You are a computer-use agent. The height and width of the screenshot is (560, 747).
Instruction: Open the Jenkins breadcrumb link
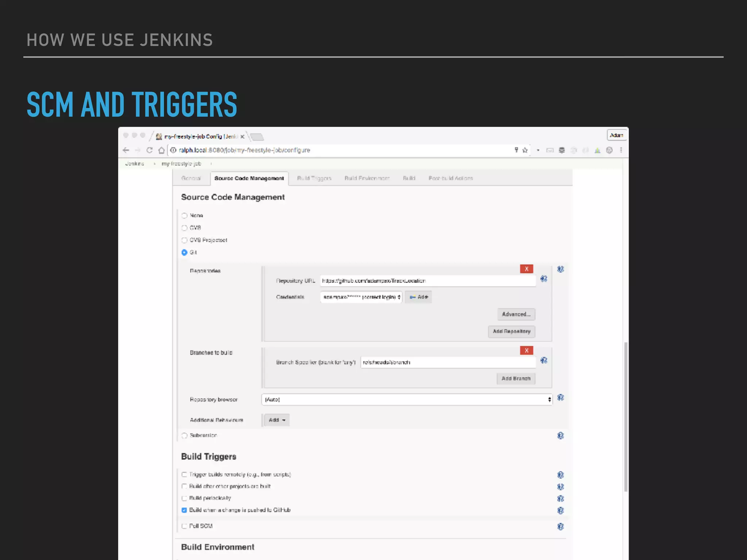point(135,164)
